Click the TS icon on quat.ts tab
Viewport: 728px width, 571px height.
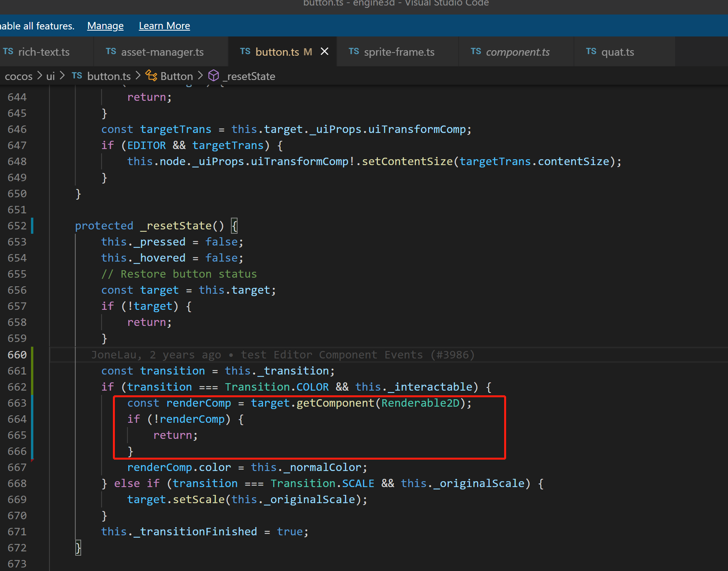[x=591, y=51]
